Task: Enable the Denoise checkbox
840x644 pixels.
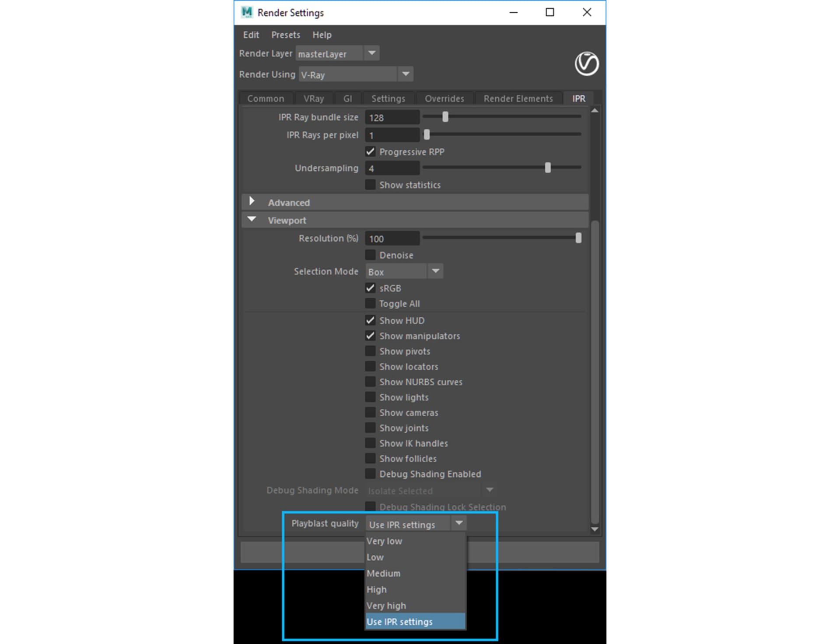Action: tap(370, 255)
